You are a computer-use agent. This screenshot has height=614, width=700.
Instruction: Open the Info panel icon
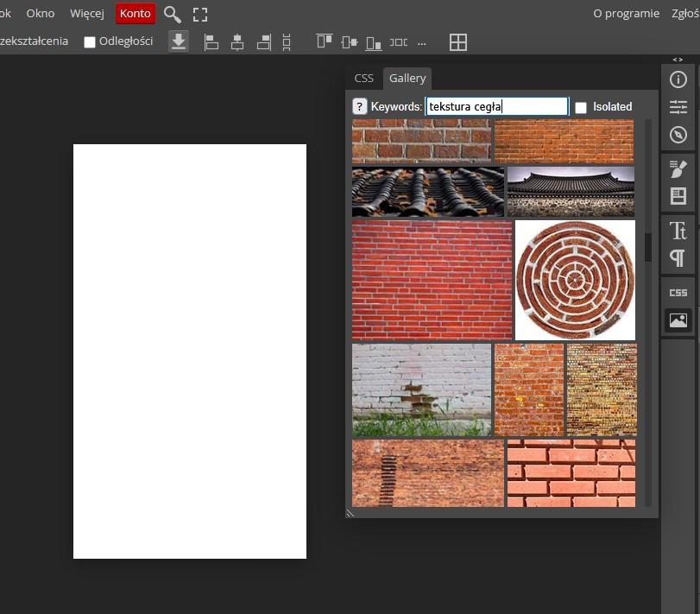click(x=678, y=79)
